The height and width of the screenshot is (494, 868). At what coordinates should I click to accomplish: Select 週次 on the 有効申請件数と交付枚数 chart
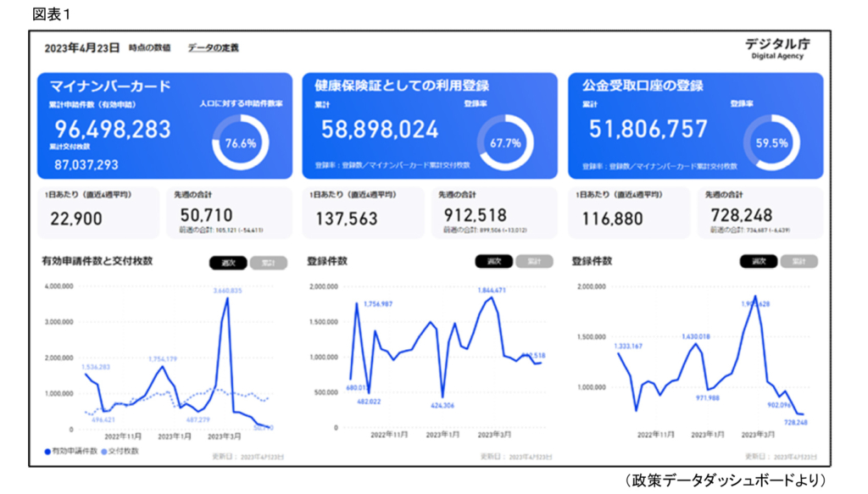point(228,263)
